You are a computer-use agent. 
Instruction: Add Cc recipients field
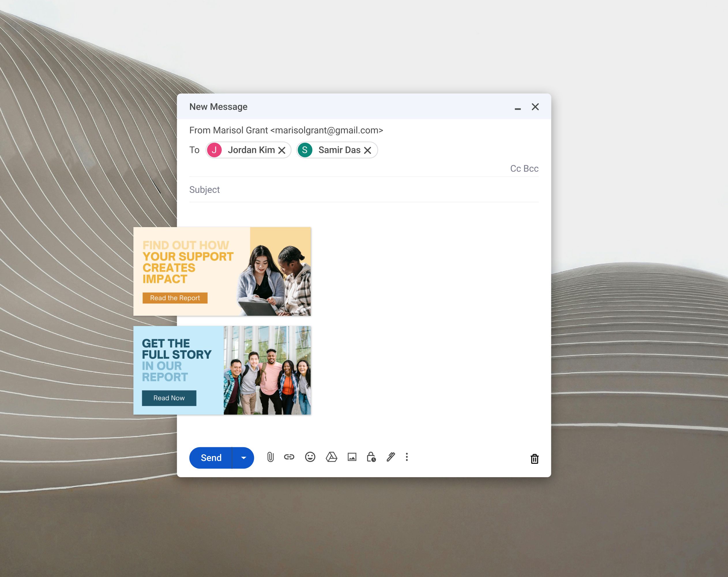point(515,168)
